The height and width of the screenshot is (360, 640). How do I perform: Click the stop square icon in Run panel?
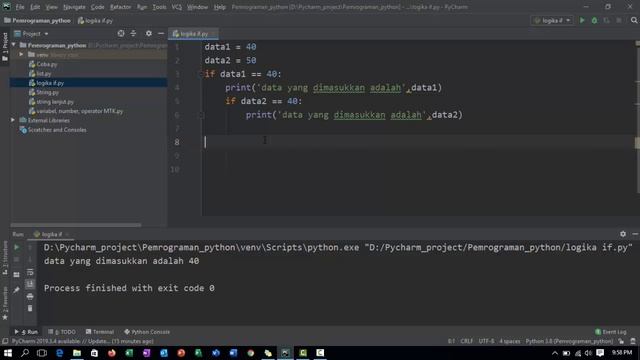pyautogui.click(x=16, y=260)
